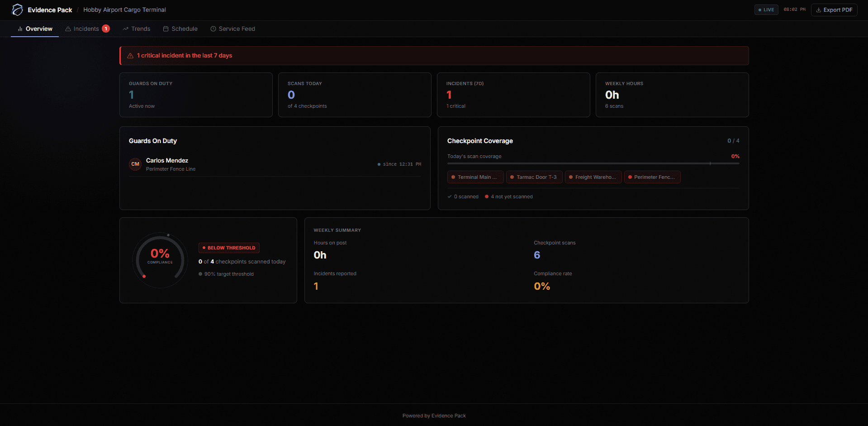Click the clock icon beside Service Feed

213,29
